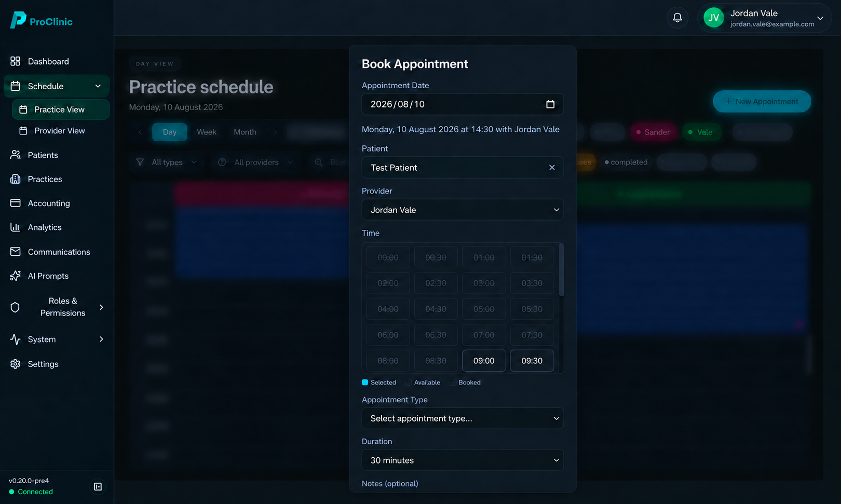The image size is (841, 504).
Task: Open the Select appointment type dropdown
Action: [463, 418]
